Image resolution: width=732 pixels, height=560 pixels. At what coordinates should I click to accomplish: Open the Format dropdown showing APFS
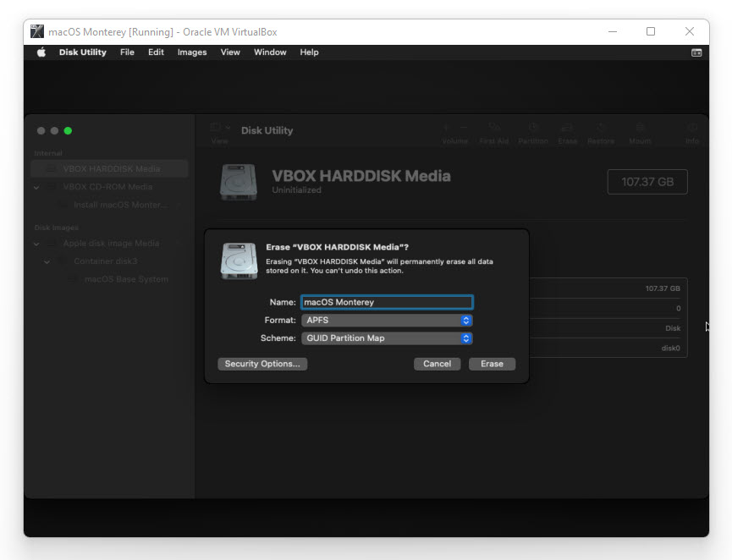pos(387,320)
